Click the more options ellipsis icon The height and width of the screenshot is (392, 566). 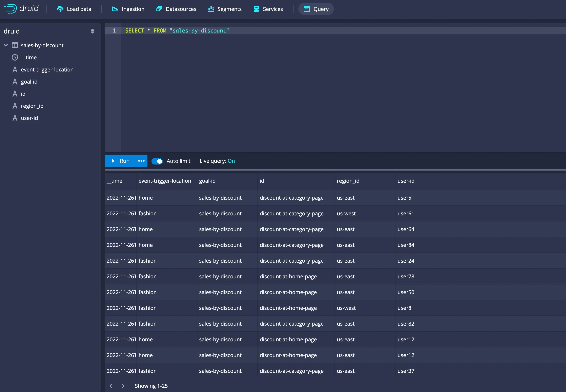(141, 161)
